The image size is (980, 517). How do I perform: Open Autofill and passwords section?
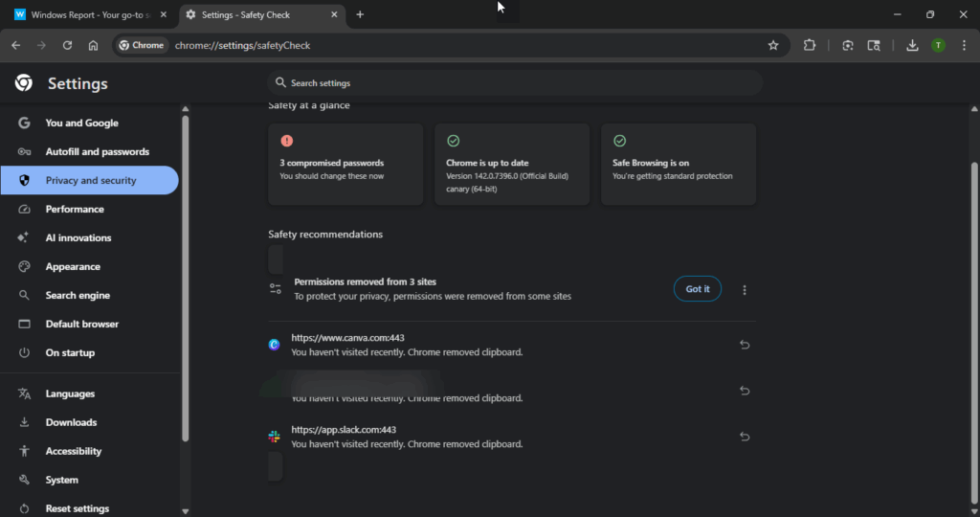pos(89,151)
